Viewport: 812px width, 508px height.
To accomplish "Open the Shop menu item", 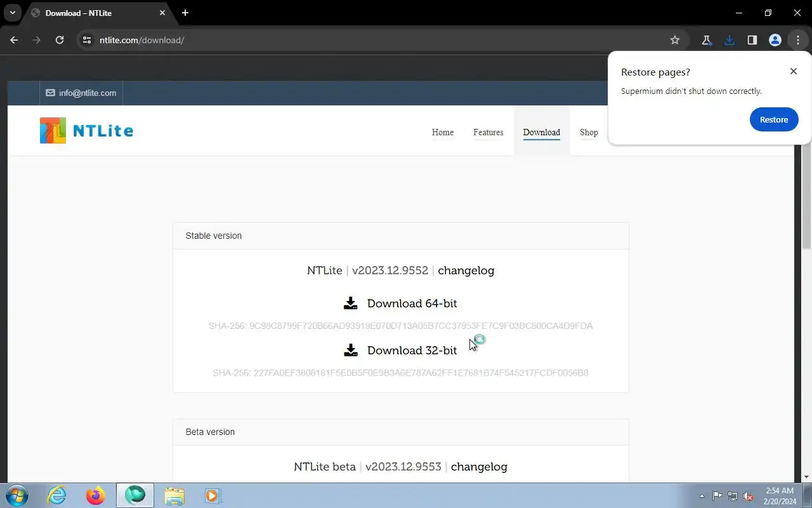I will 589,132.
